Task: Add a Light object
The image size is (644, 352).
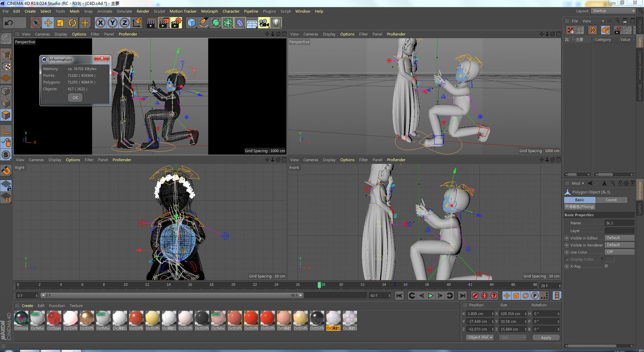Action: click(276, 23)
